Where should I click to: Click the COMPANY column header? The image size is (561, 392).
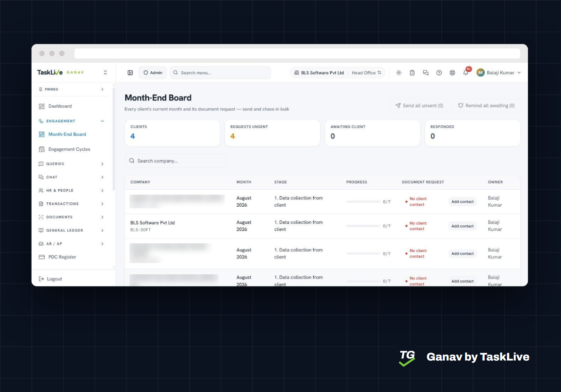point(140,182)
